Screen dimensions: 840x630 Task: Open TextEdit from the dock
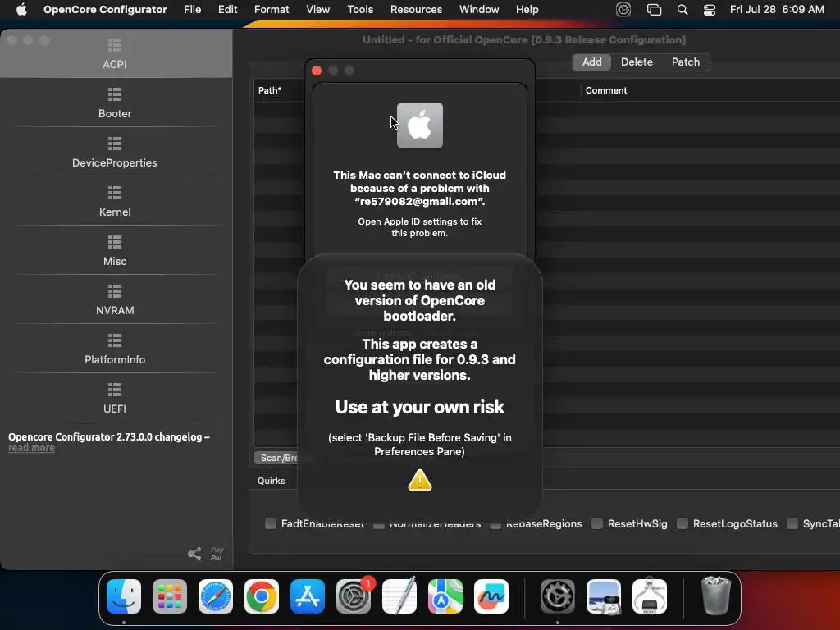point(399,596)
